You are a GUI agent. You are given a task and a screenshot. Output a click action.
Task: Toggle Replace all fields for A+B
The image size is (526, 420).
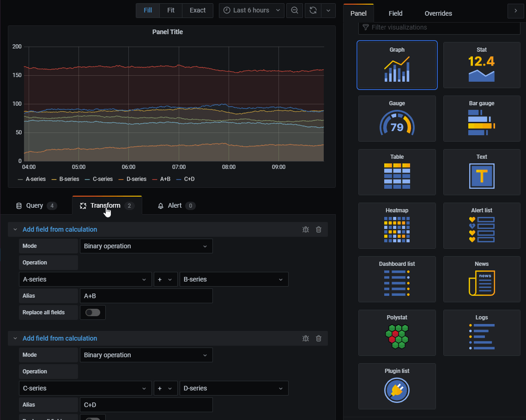[x=93, y=312]
